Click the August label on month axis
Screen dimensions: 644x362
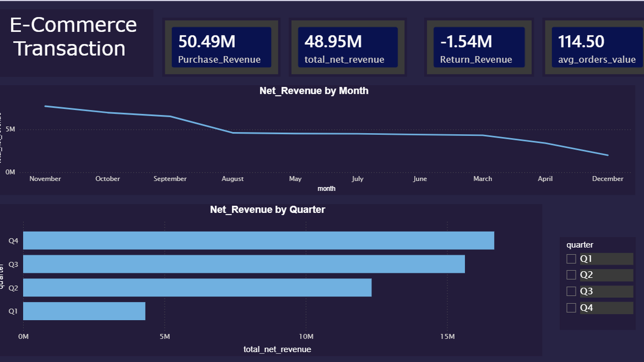pyautogui.click(x=233, y=179)
